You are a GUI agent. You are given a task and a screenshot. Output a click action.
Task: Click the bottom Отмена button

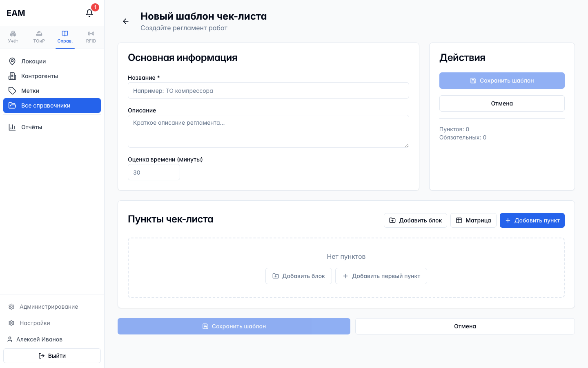pos(465,326)
